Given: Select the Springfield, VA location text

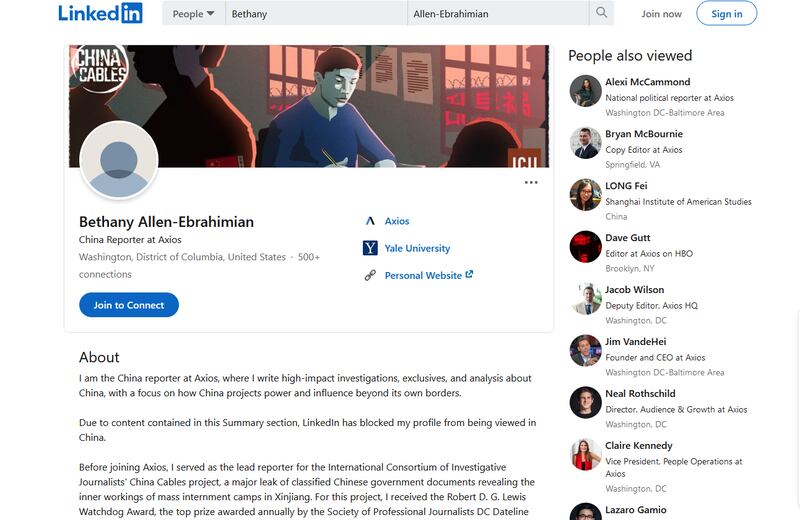Looking at the screenshot, I should 633,165.
